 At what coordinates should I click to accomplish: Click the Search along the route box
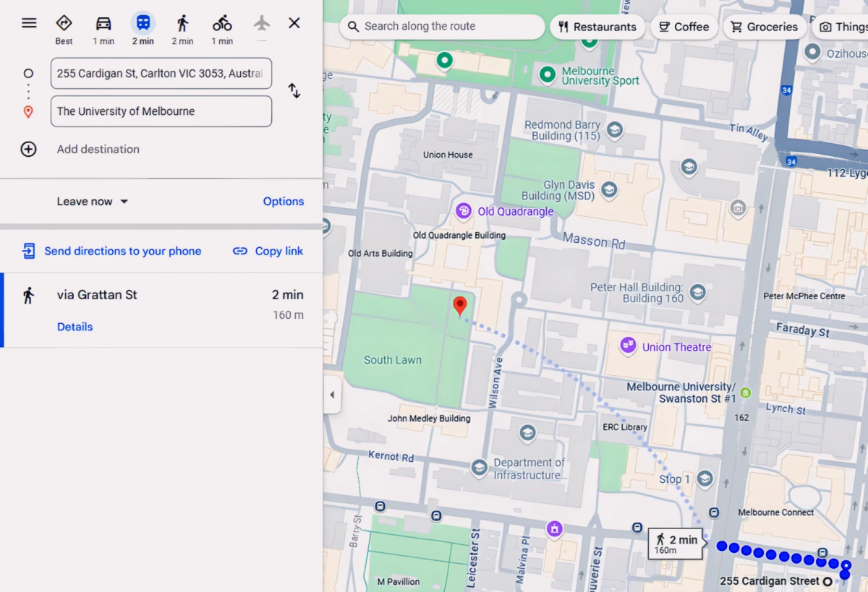(x=442, y=27)
